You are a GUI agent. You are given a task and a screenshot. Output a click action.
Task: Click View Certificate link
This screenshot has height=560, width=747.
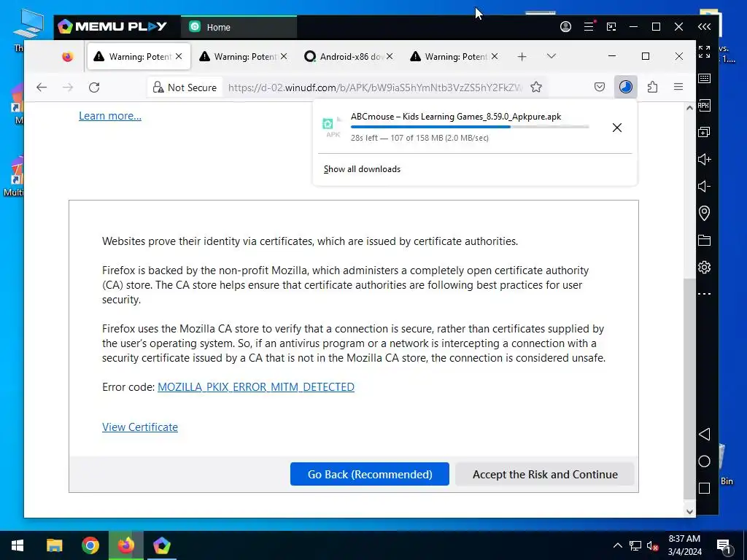pos(140,427)
